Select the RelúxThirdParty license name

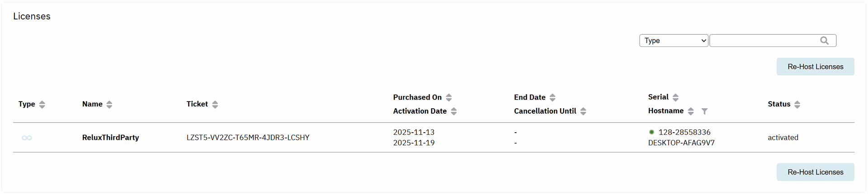(110, 138)
